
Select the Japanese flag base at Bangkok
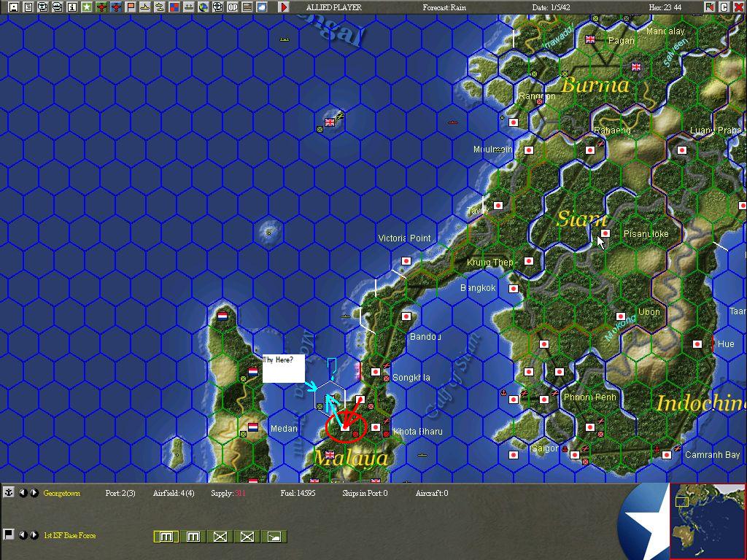(x=513, y=289)
